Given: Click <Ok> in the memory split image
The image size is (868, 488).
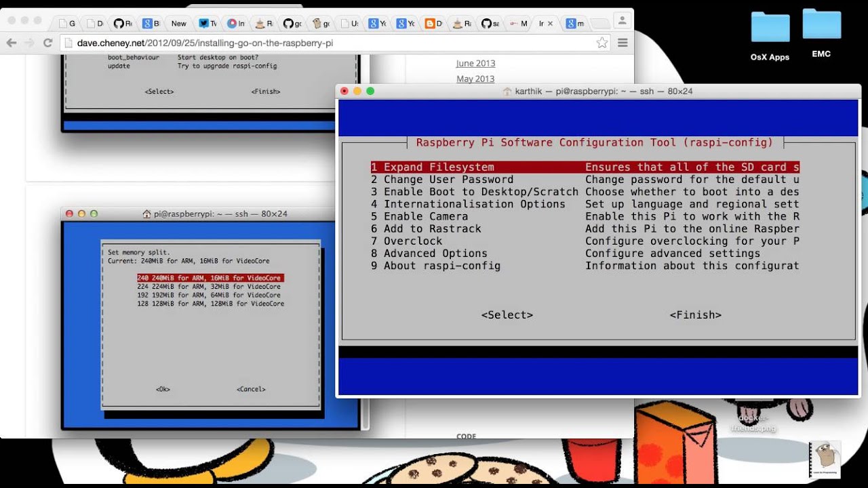Looking at the screenshot, I should [163, 389].
